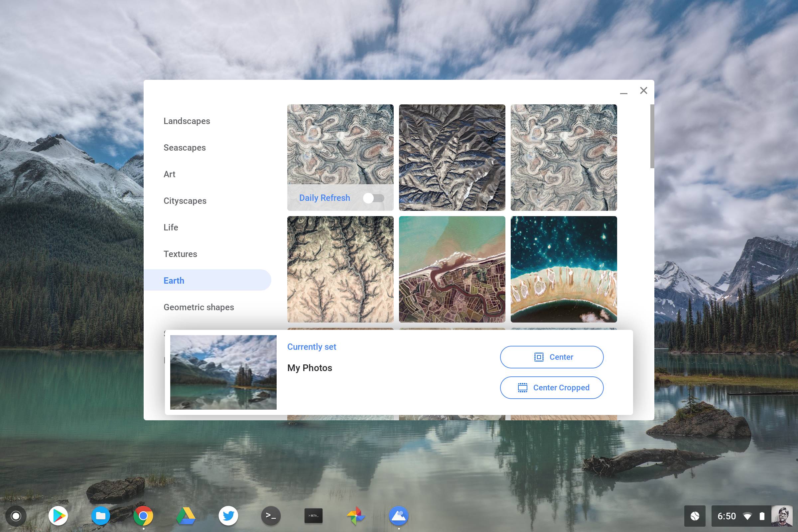
Task: Pick the farmland river delta wallpaper
Action: 452,269
